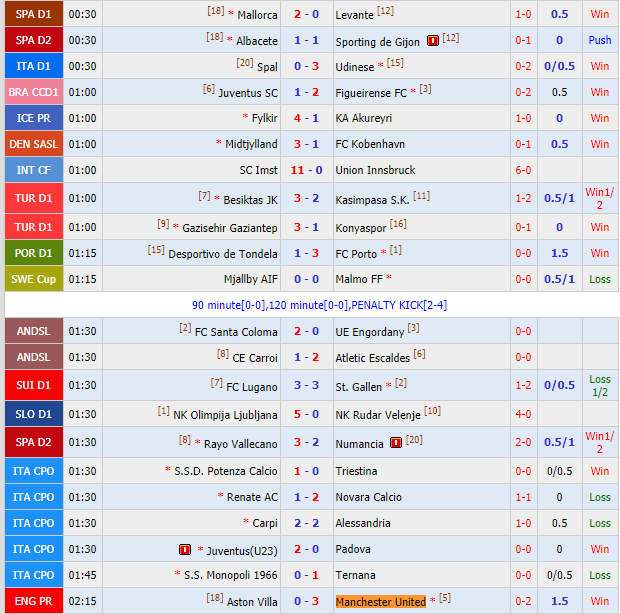
Task: Open S.S. Monopoli 1966 team link
Action: (231, 576)
